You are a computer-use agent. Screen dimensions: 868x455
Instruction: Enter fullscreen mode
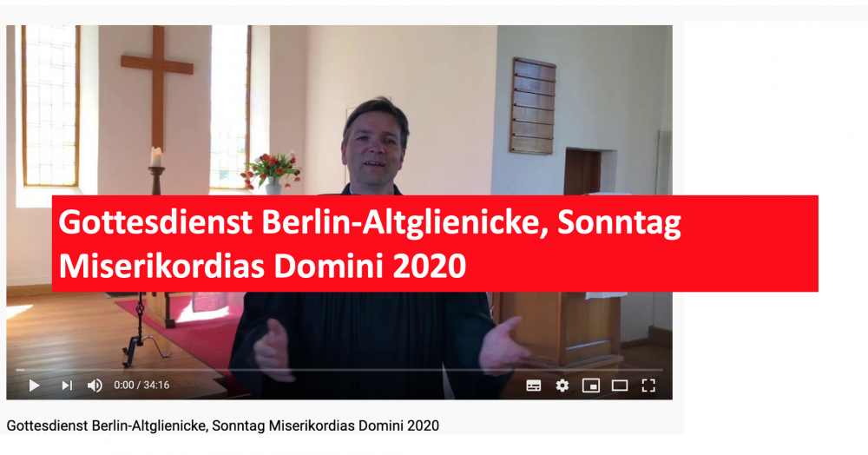(648, 386)
